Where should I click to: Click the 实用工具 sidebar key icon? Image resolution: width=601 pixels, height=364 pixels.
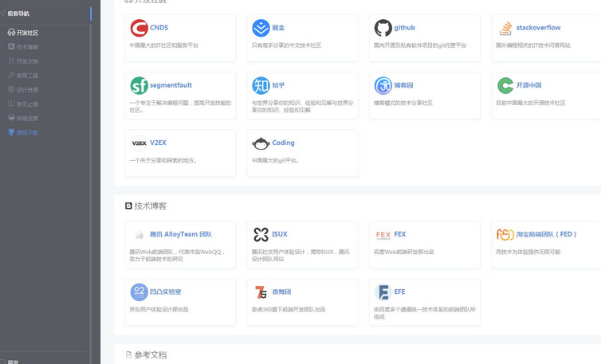coord(11,75)
